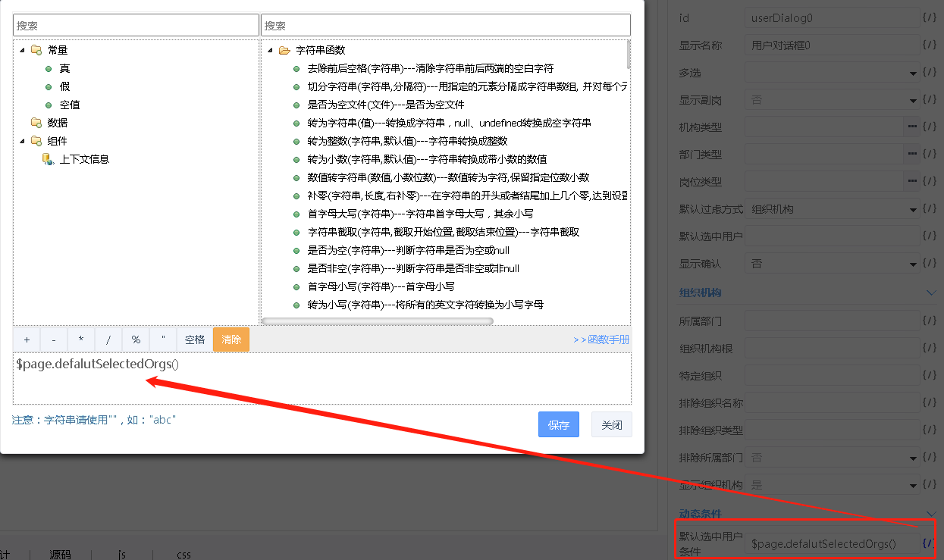This screenshot has width=944, height=560.
Task: Click the 字符串函数 open folder icon
Action: (x=284, y=51)
